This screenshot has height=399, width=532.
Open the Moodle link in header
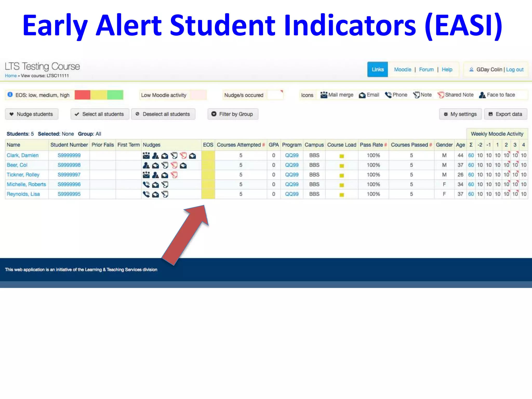coord(402,70)
